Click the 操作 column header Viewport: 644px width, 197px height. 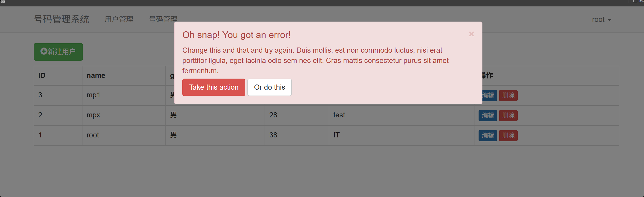488,76
